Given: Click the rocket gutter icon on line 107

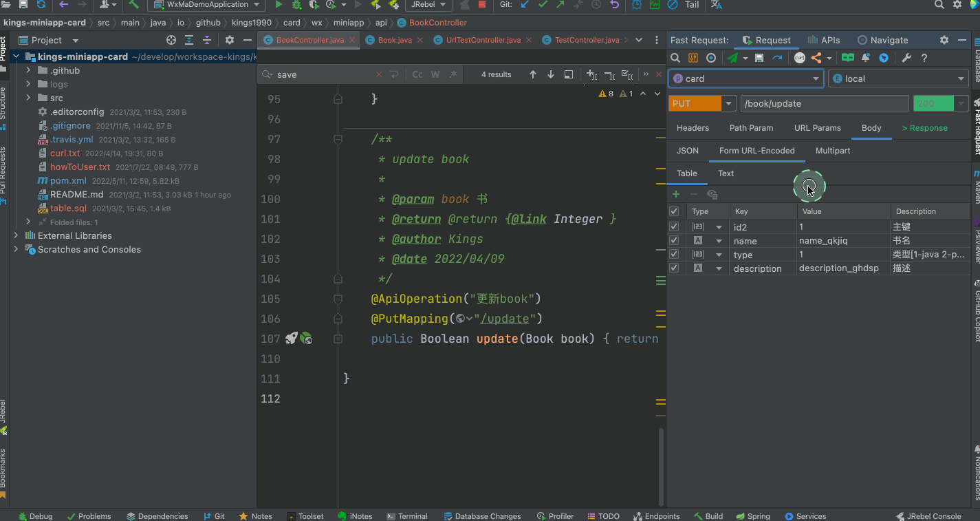Looking at the screenshot, I should pos(291,339).
